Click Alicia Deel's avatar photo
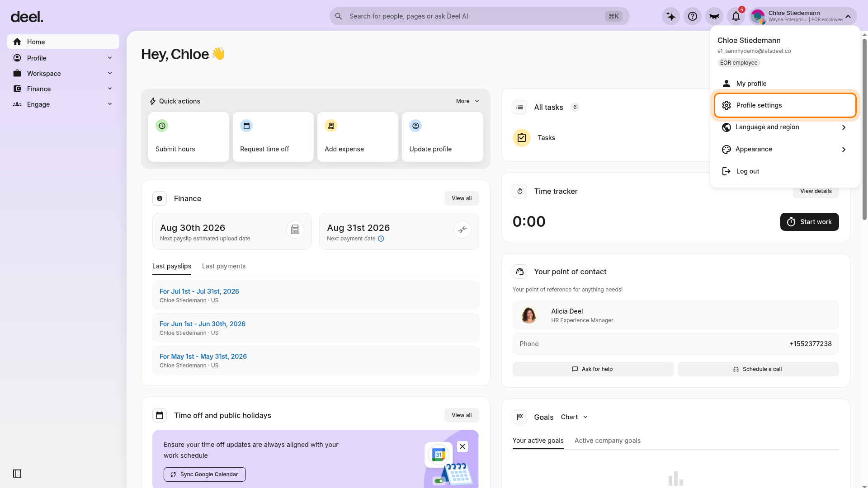The height and width of the screenshot is (488, 868). tap(529, 315)
